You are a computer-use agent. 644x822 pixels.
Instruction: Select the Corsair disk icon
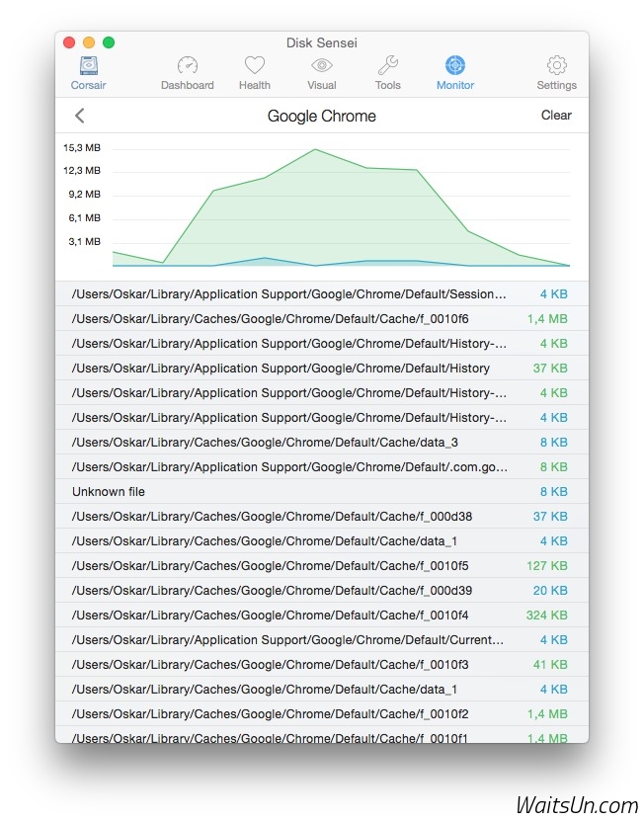click(88, 67)
